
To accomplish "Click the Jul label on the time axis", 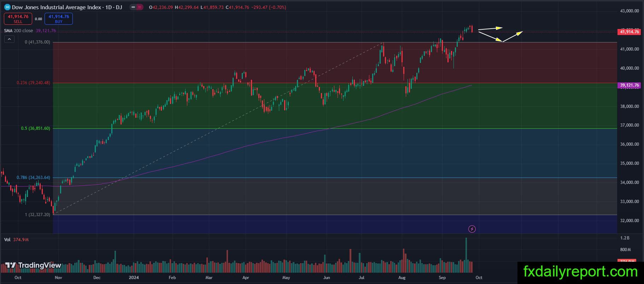I will coord(362,278).
